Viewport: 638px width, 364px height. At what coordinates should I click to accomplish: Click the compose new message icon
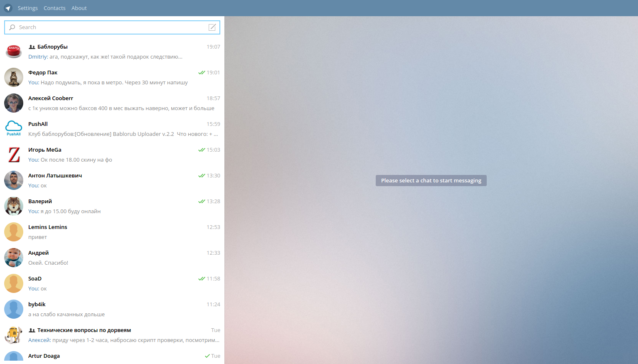[212, 27]
